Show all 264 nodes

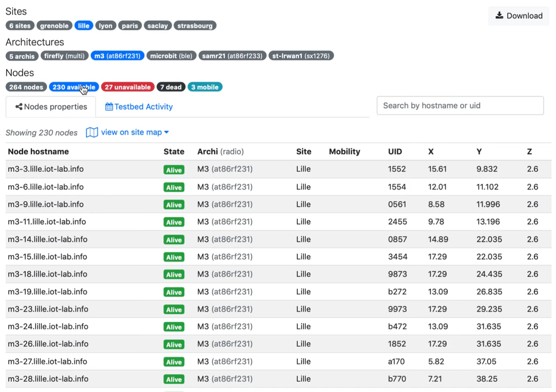click(26, 87)
